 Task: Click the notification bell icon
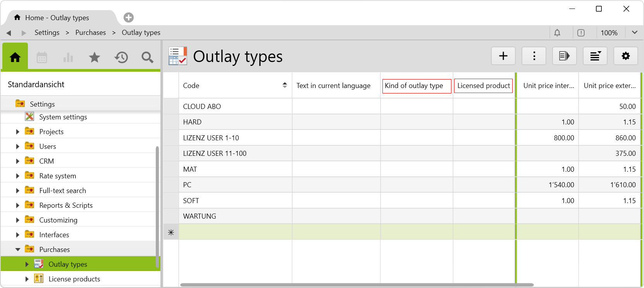(557, 33)
